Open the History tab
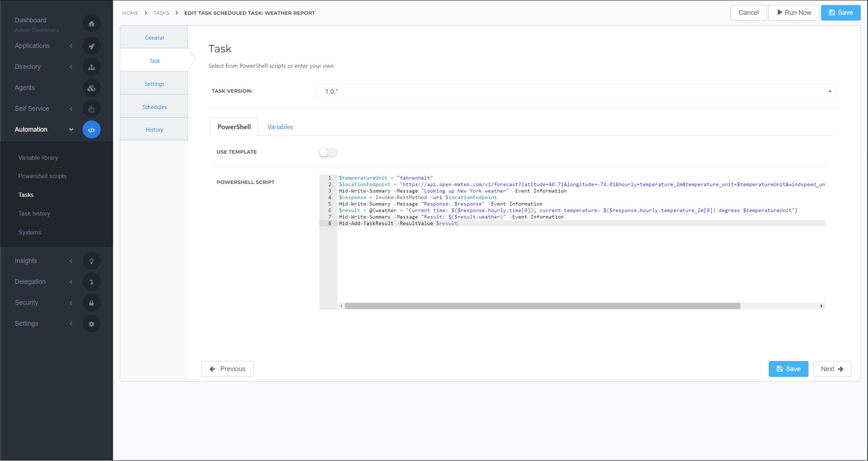Viewport: 868px width, 461px height. coord(154,130)
